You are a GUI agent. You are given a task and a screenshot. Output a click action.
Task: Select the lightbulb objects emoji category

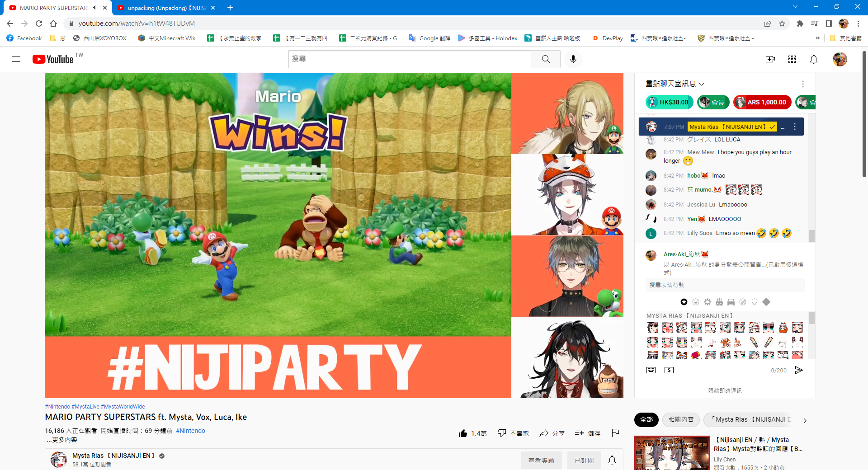(755, 302)
